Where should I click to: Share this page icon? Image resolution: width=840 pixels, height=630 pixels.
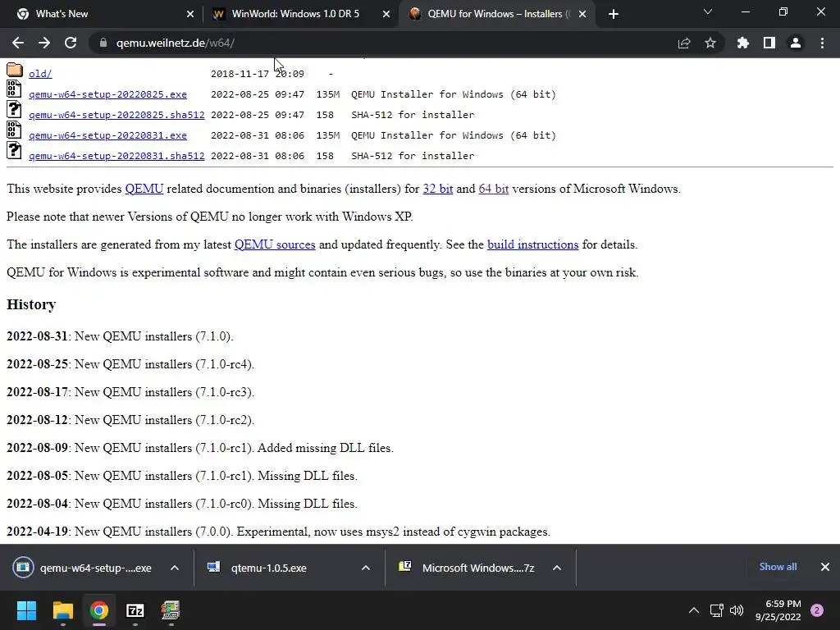pyautogui.click(x=684, y=43)
